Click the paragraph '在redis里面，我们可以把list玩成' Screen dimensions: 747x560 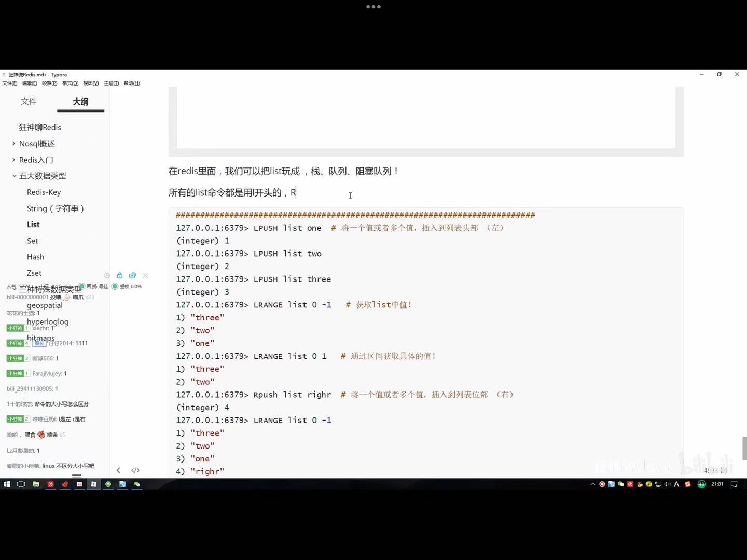(x=283, y=171)
